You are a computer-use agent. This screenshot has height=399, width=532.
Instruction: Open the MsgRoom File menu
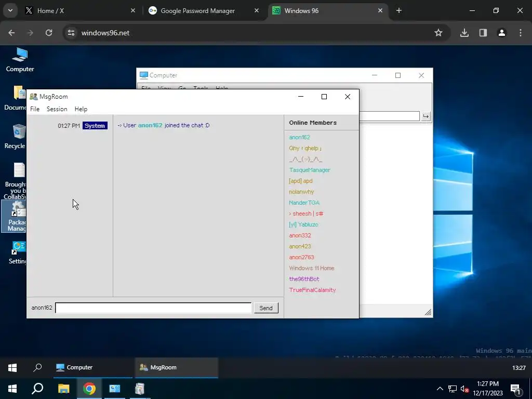(x=35, y=109)
